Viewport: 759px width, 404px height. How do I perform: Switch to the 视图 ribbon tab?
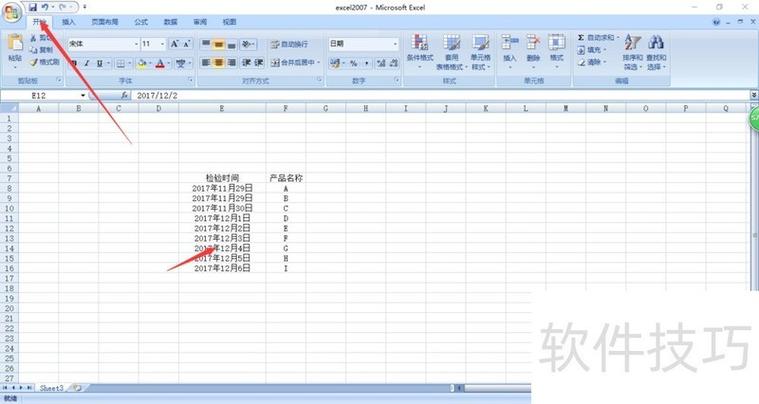(x=229, y=22)
